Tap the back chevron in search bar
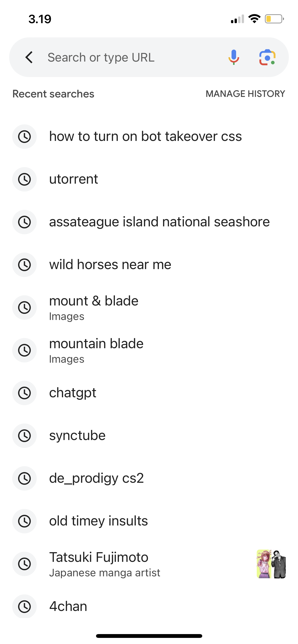This screenshot has width=298, height=644. pyautogui.click(x=29, y=57)
